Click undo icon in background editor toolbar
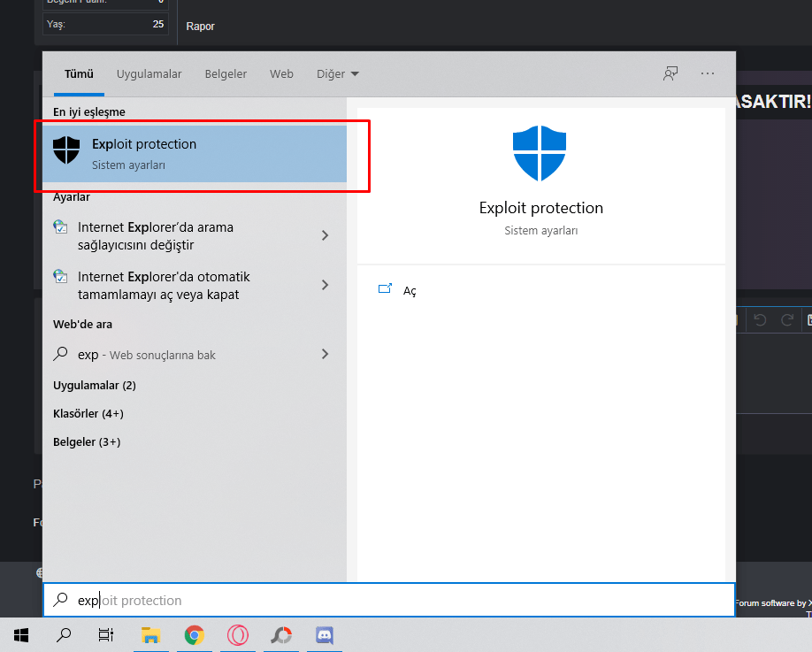 [x=760, y=319]
